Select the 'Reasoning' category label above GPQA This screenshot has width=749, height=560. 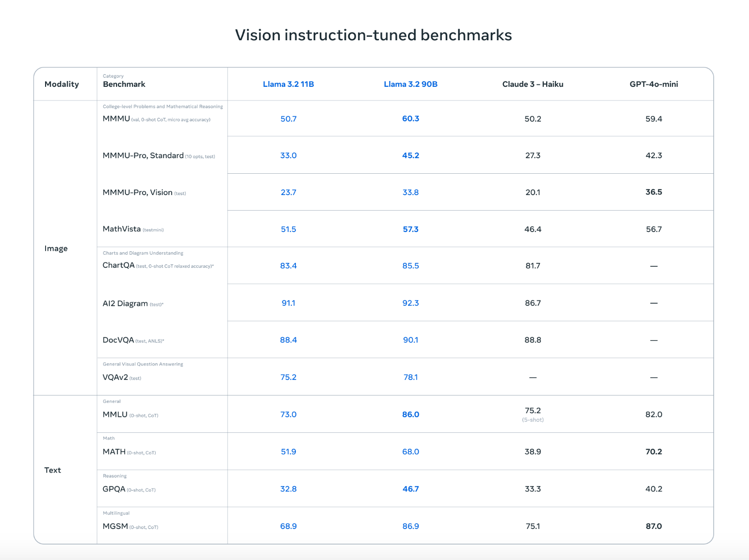click(114, 476)
